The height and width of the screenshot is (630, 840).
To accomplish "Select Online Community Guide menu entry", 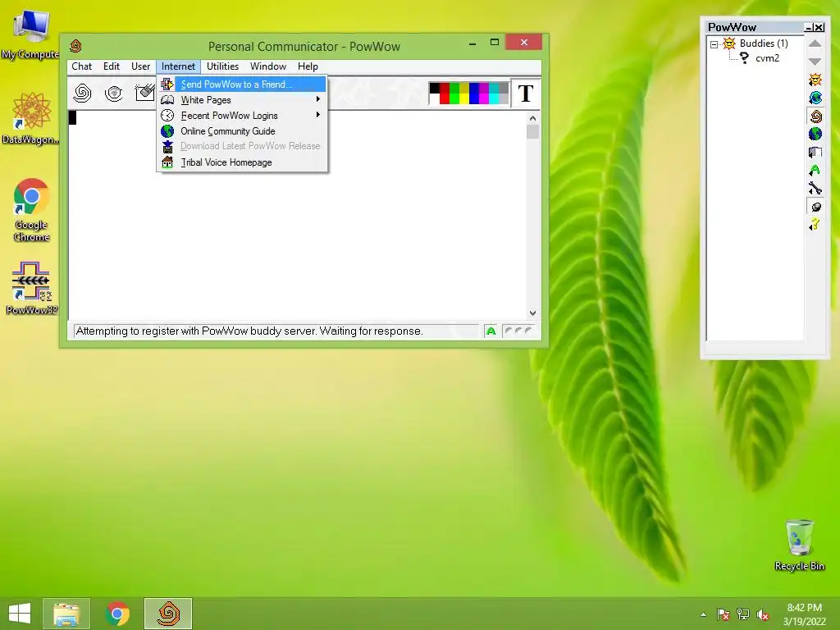I will (x=242, y=130).
